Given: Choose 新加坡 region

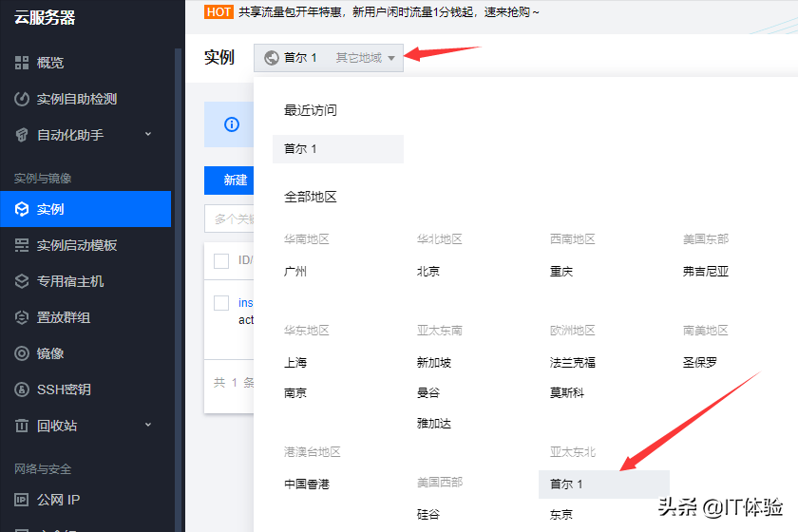Looking at the screenshot, I should tap(433, 363).
